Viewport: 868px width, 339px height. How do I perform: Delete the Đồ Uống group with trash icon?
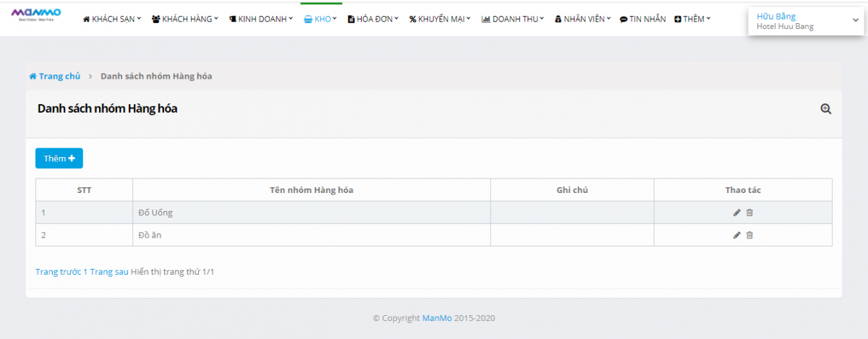(x=749, y=213)
